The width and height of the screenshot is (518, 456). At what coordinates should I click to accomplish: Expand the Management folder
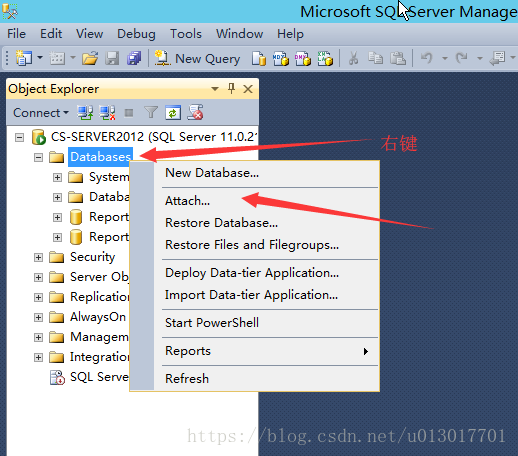point(39,337)
